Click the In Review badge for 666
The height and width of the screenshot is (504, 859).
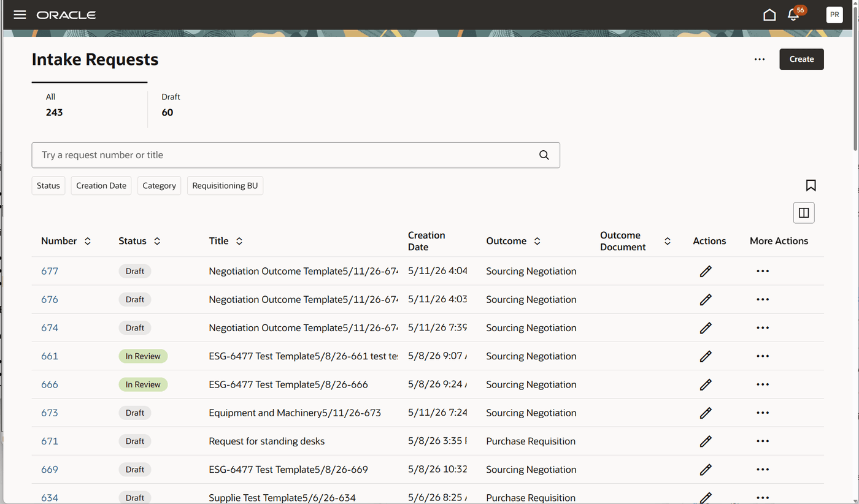[x=143, y=384]
